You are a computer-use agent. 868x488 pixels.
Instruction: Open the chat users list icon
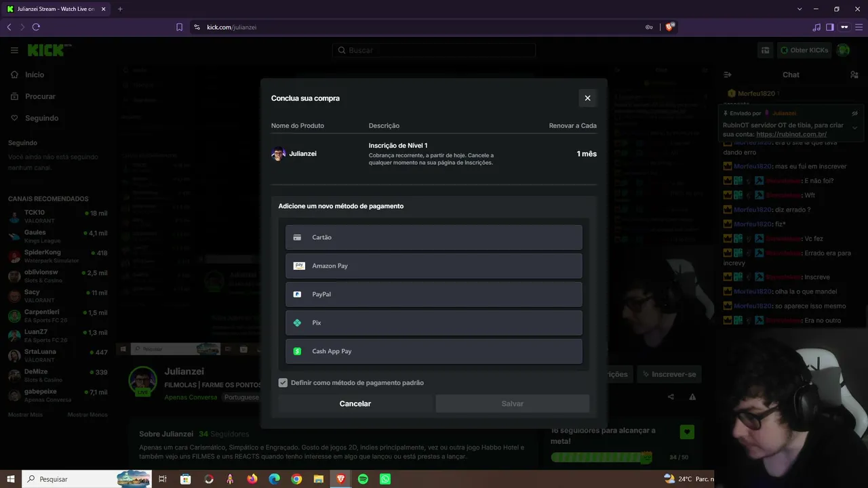(x=854, y=75)
